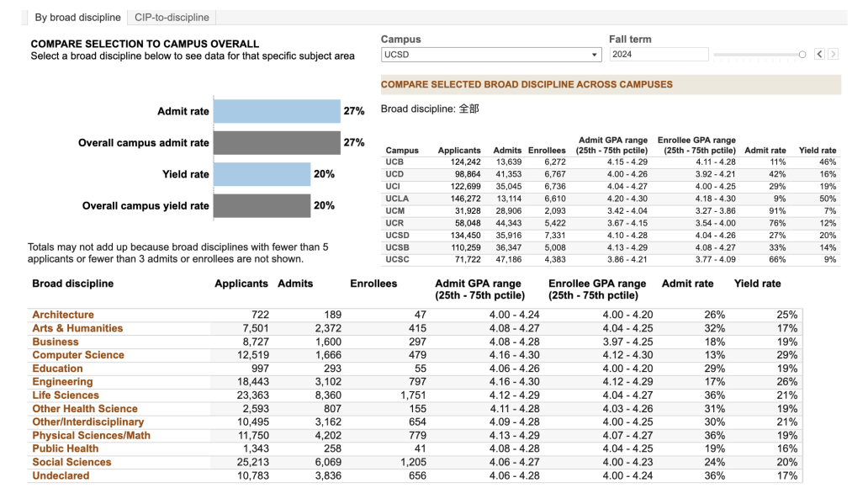868x488 pixels.
Task: Click the Applicants column header in campus table
Action: pyautogui.click(x=459, y=151)
